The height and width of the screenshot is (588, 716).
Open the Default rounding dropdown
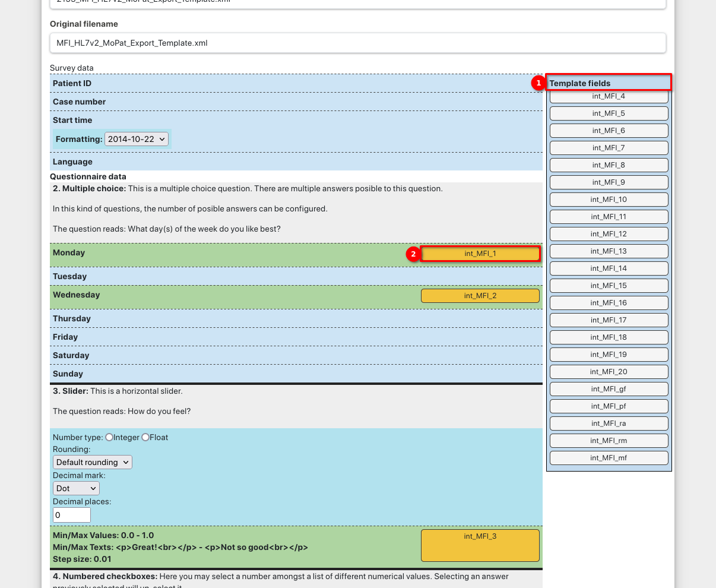pyautogui.click(x=92, y=461)
